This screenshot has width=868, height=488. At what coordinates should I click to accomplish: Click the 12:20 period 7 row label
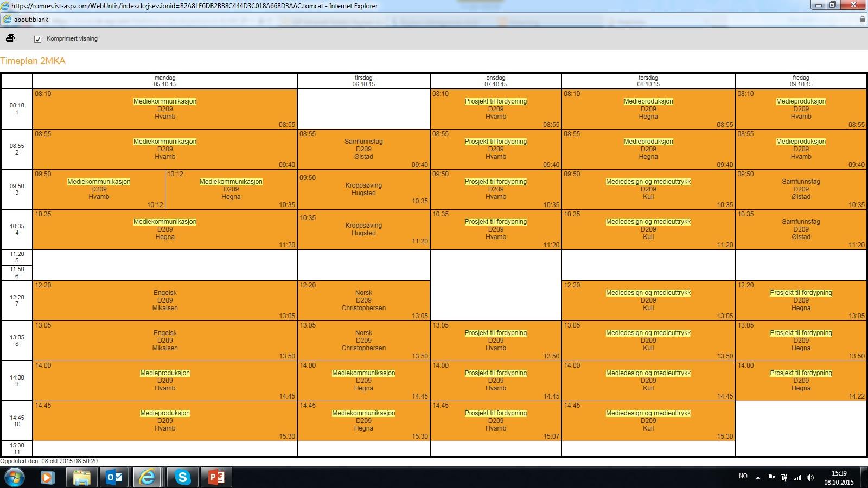point(17,300)
